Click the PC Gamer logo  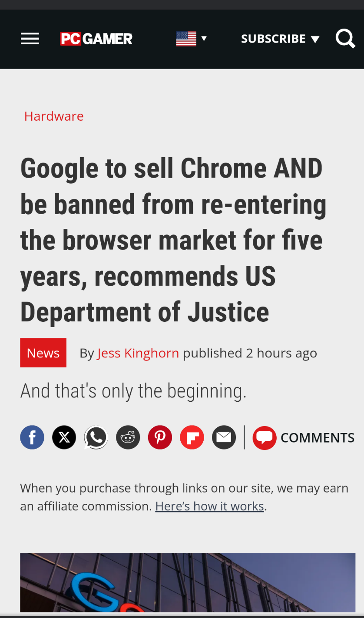click(96, 39)
